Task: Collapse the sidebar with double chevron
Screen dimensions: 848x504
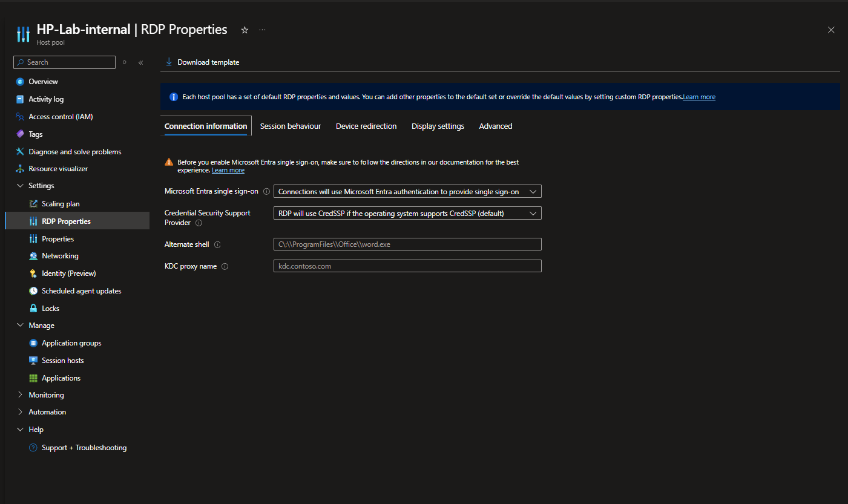Action: 140,62
